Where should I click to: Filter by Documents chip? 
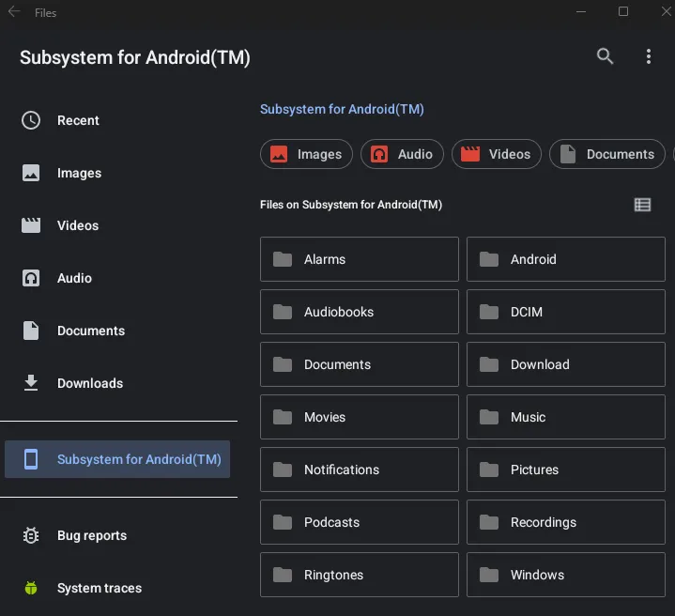[x=607, y=154]
